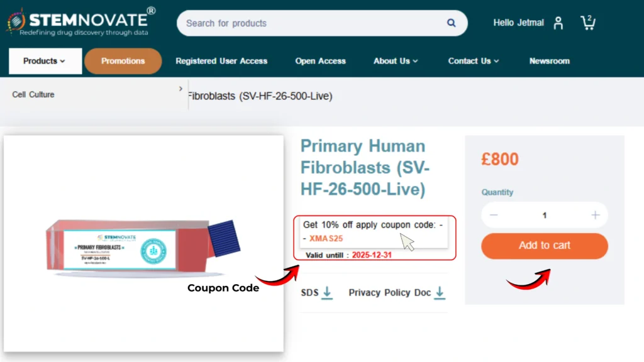This screenshot has width=644, height=362.
Task: Click the quantity value field
Action: tap(545, 216)
